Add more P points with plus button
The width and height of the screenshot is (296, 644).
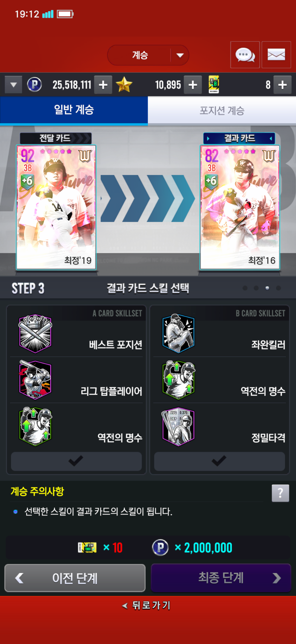(103, 85)
